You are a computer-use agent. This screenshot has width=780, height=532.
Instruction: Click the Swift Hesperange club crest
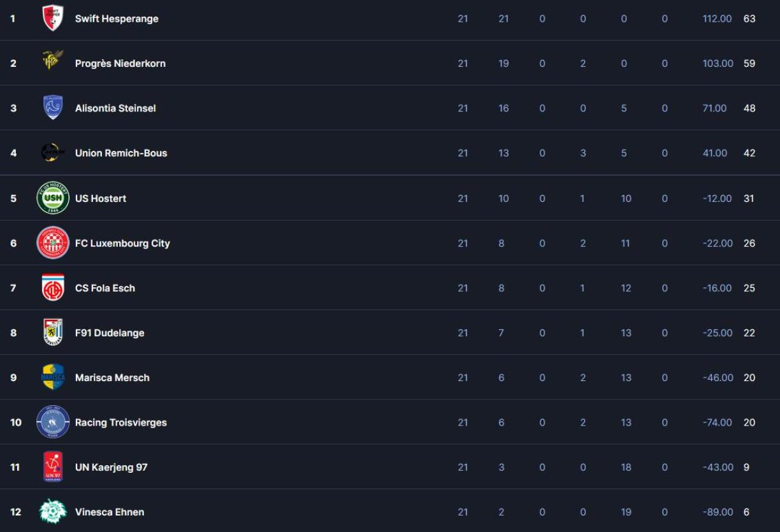53,18
